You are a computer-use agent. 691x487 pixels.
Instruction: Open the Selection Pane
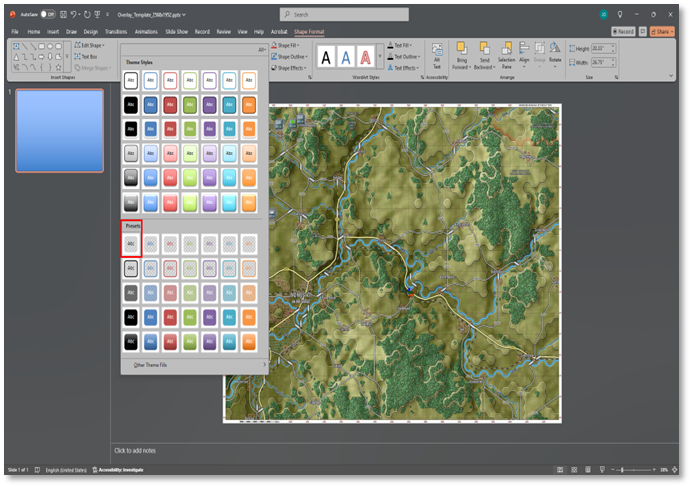[x=505, y=52]
